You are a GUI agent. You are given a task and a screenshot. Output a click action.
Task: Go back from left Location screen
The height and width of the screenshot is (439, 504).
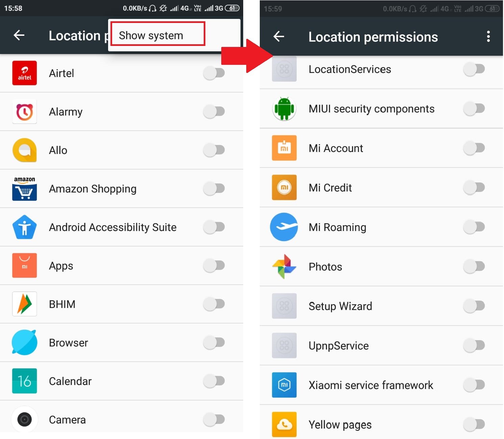pos(19,35)
